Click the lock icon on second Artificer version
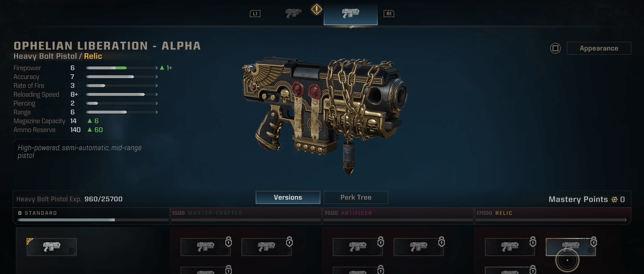 click(x=441, y=242)
